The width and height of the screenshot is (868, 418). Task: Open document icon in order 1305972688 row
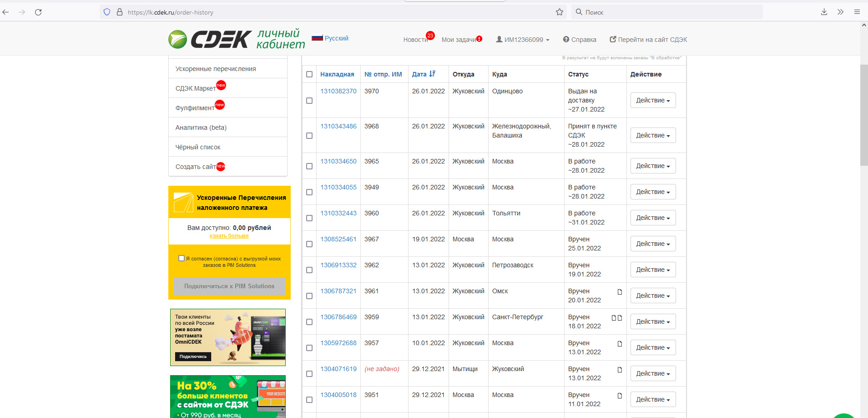pyautogui.click(x=620, y=344)
